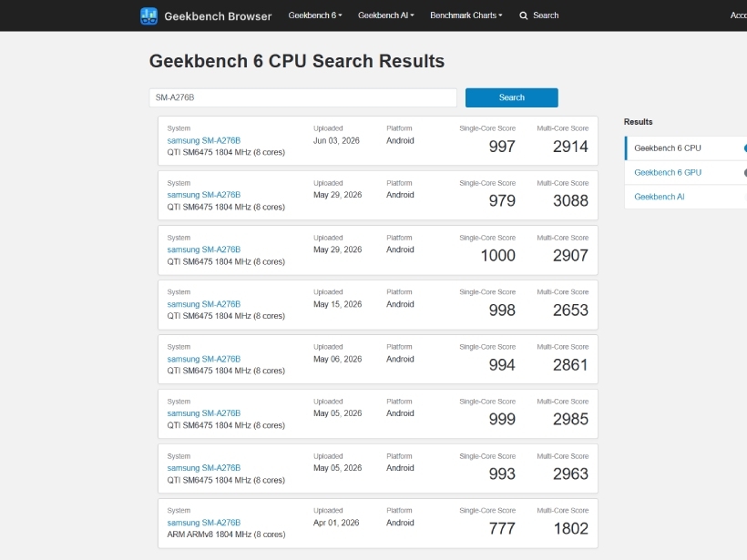Open the samsung SM-A276B result from Apr 01, 2026

coord(203,523)
